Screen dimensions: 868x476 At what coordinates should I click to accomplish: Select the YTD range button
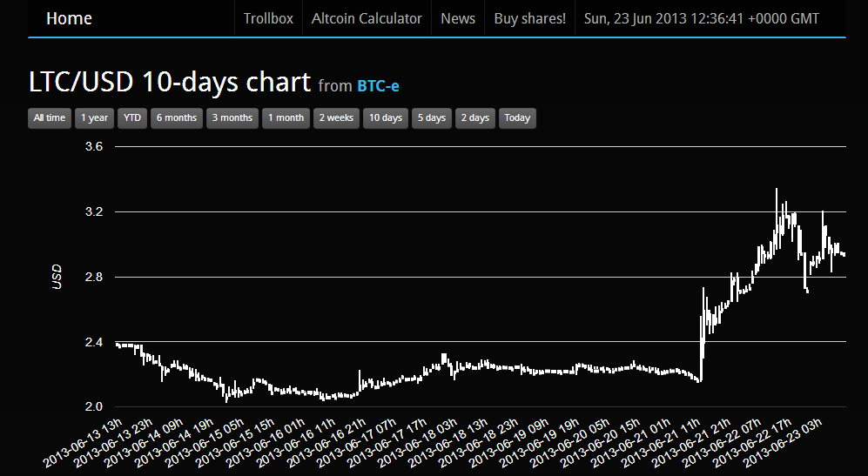tap(131, 118)
